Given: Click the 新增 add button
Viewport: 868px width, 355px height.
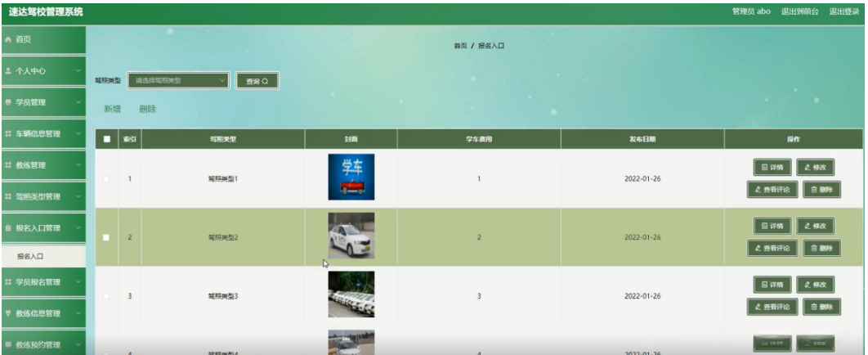Looking at the screenshot, I should [x=112, y=109].
